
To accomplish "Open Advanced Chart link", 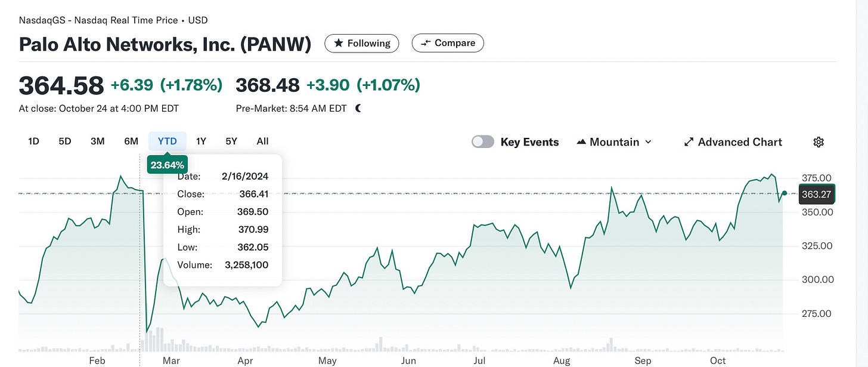I will (x=733, y=142).
